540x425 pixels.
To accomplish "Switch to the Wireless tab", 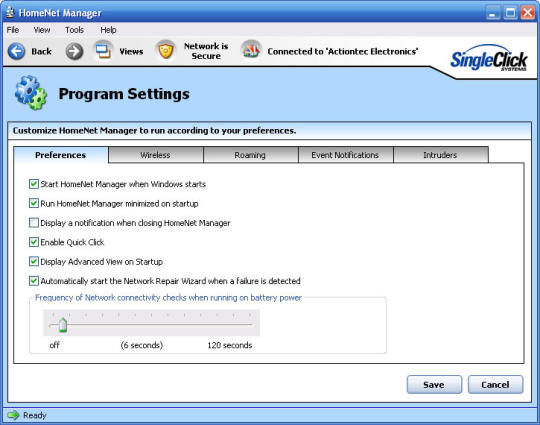I will pos(155,155).
